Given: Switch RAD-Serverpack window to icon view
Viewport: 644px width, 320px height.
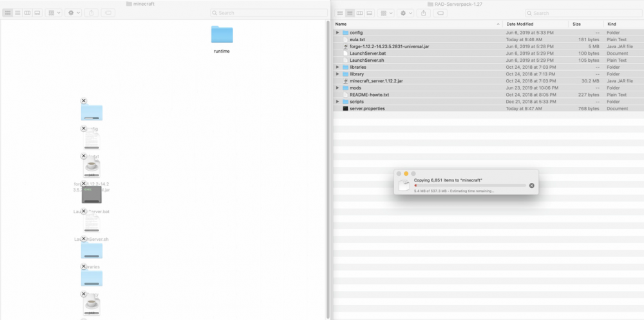Looking at the screenshot, I should point(340,13).
